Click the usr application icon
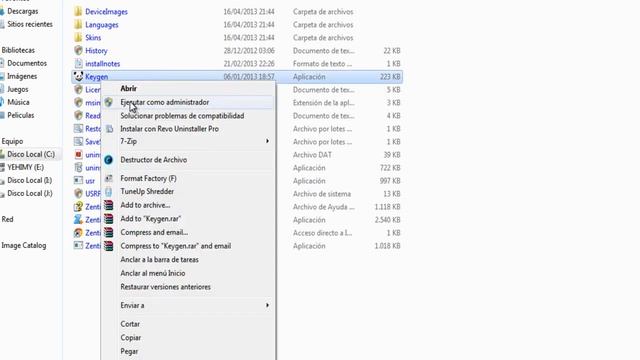This screenshot has height=360, width=640. click(78, 181)
